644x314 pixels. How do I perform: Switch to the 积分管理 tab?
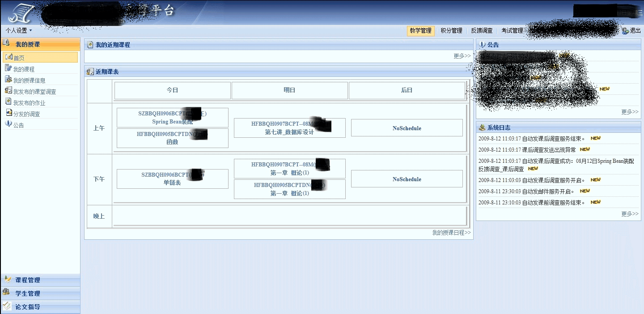pos(451,31)
